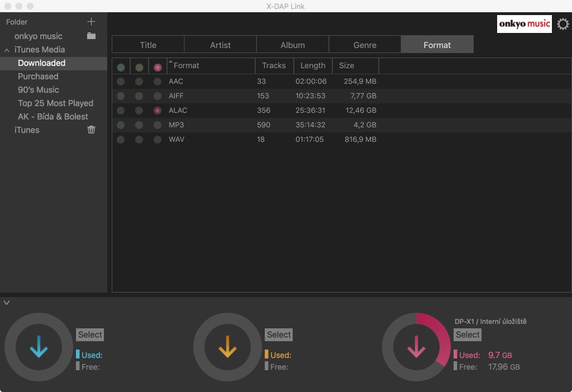Switch to the Genre tab
Image resolution: width=572 pixels, height=392 pixels.
coord(365,45)
